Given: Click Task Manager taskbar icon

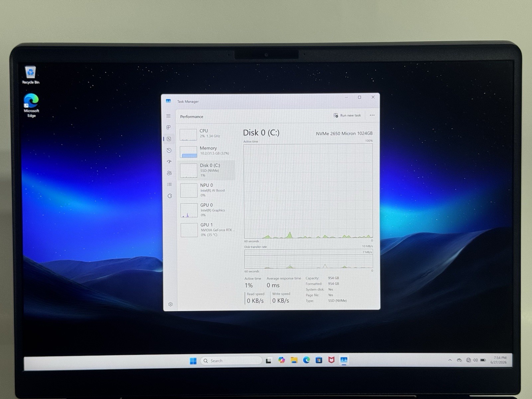Looking at the screenshot, I should coord(344,360).
